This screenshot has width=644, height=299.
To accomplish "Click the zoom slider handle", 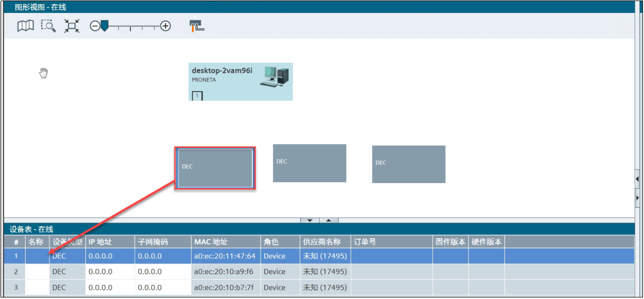I will 104,25.
